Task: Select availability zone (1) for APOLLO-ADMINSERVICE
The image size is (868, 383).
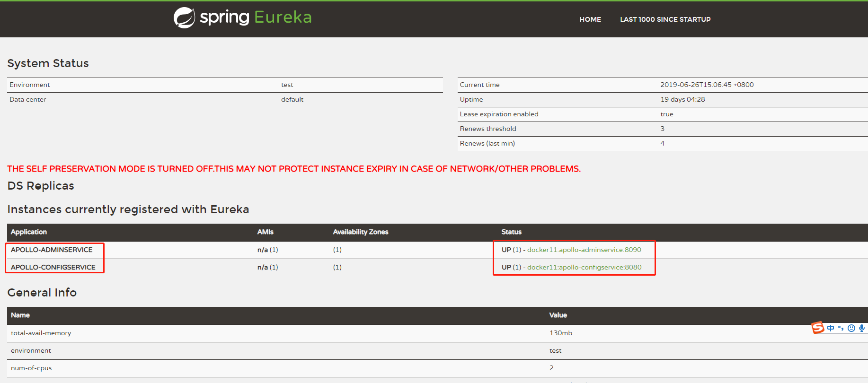Action: click(337, 250)
